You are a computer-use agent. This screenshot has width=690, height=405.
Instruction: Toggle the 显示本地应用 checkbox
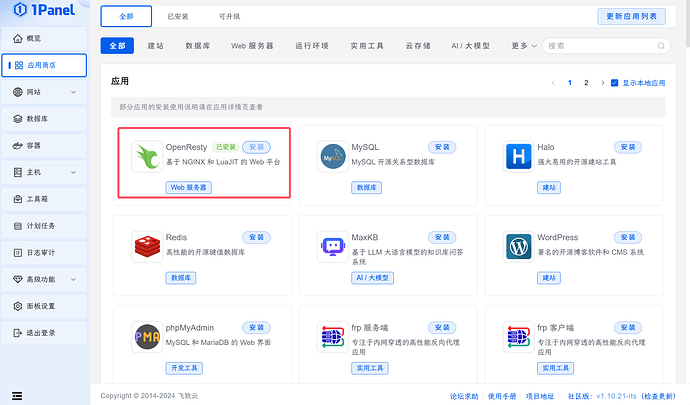click(615, 83)
